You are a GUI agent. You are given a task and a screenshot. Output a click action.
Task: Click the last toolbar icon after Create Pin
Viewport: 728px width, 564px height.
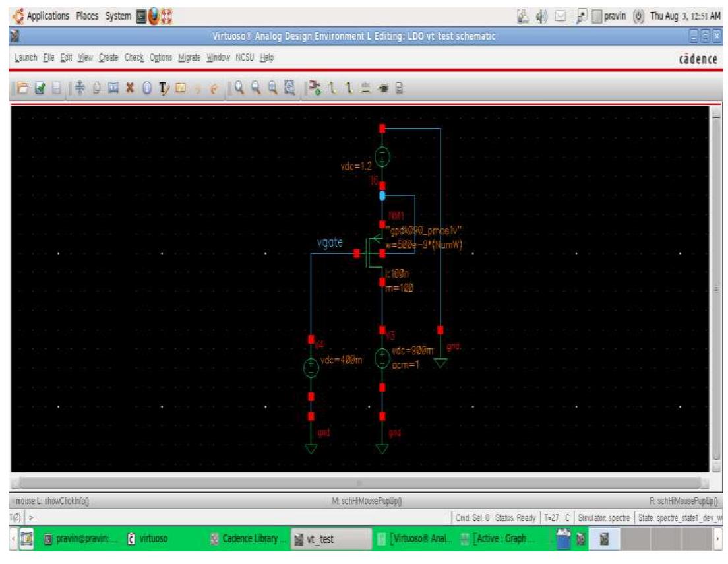[x=400, y=88]
